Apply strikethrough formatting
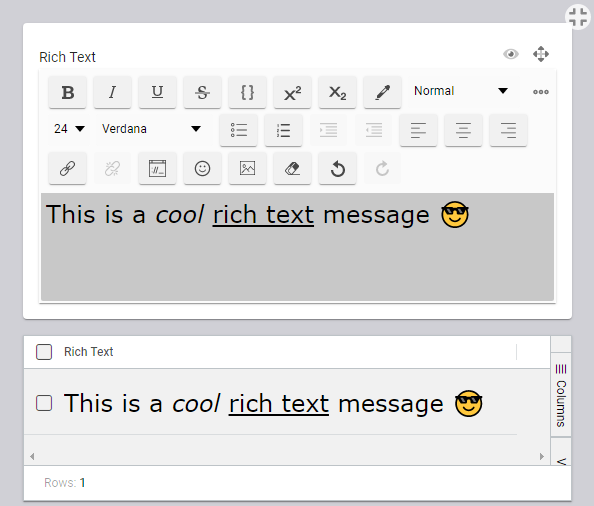Viewport: 594px width, 506px height. 202,92
